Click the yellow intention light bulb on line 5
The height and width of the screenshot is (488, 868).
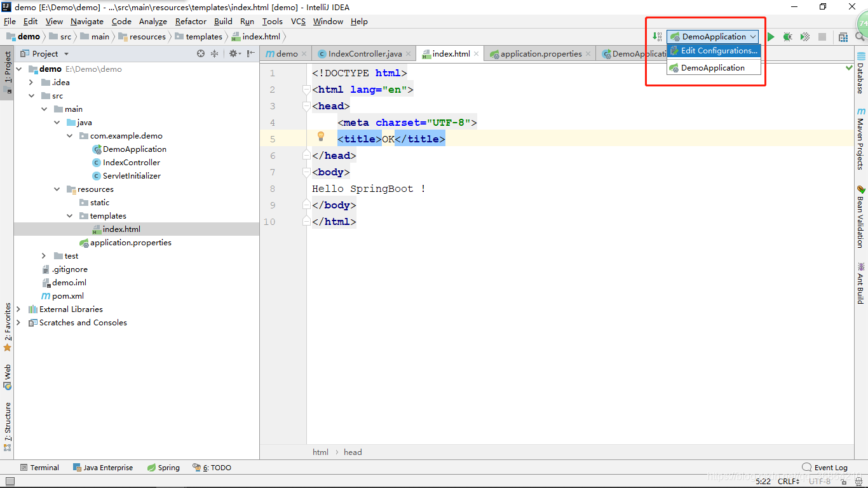coord(321,136)
